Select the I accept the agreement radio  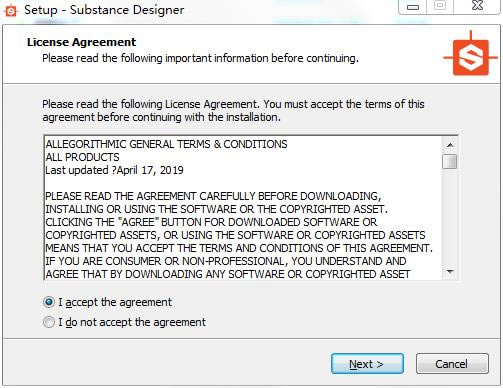(49, 302)
